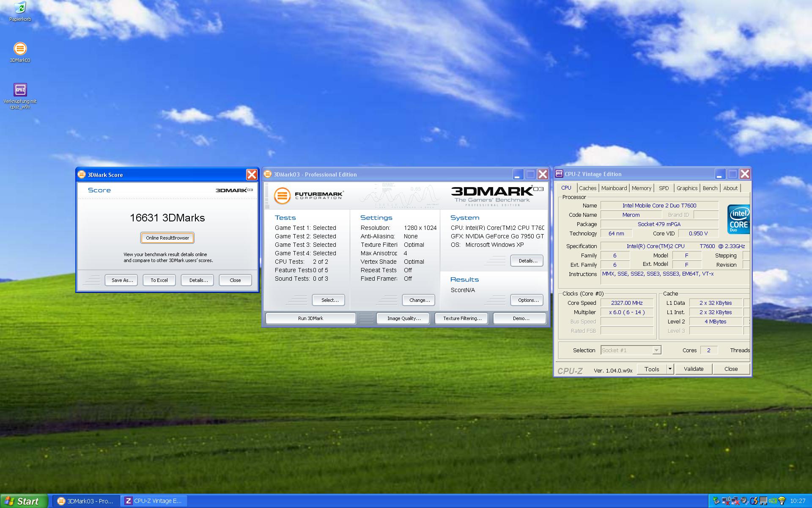Minimize the 3DMark03 Professional Edition window
The image size is (812, 508).
pyautogui.click(x=518, y=174)
